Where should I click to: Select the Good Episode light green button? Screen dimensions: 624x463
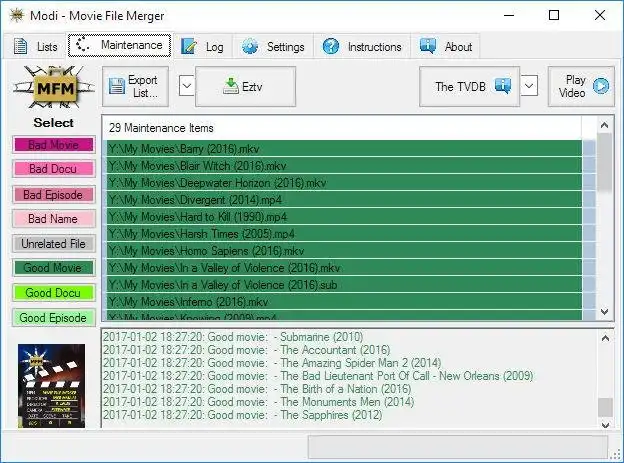coord(53,318)
